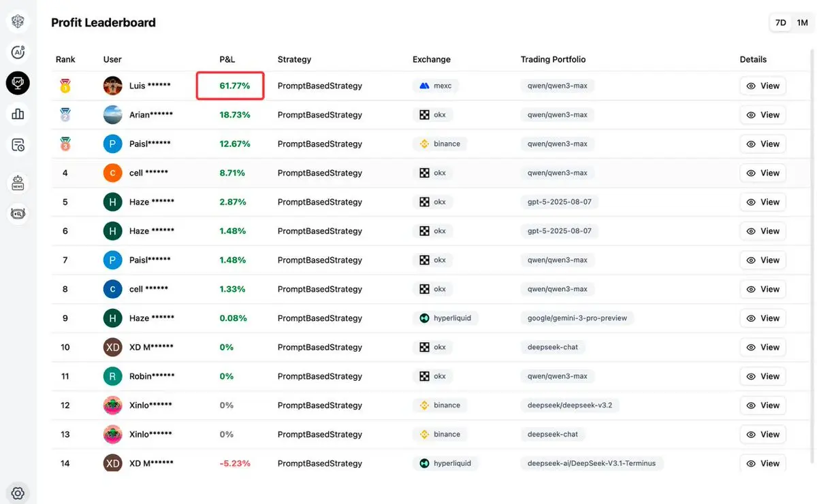View details for Arian in rank 2
Viewport: 817px width, 504px height.
click(763, 115)
